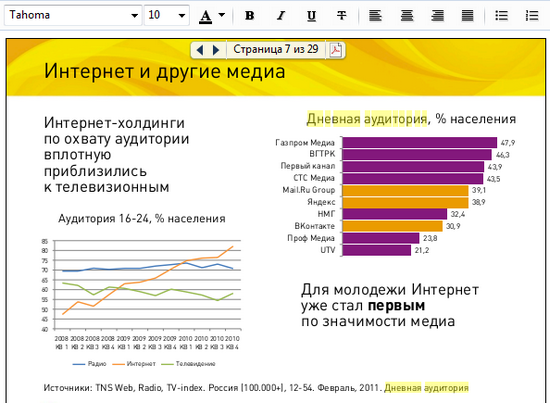Align text to the right
550x403 pixels.
click(x=437, y=15)
